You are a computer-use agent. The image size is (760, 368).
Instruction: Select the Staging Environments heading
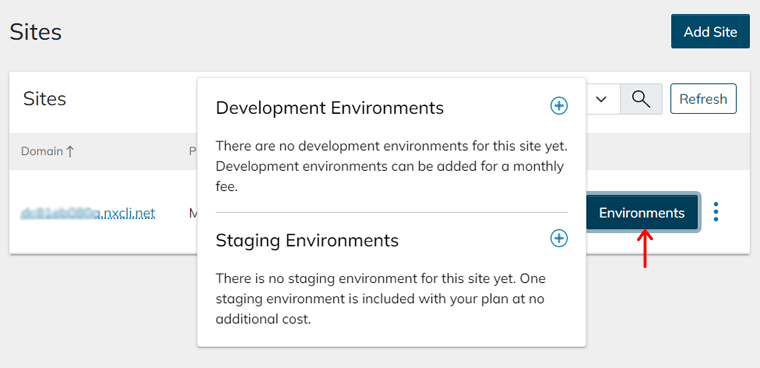pyautogui.click(x=307, y=240)
